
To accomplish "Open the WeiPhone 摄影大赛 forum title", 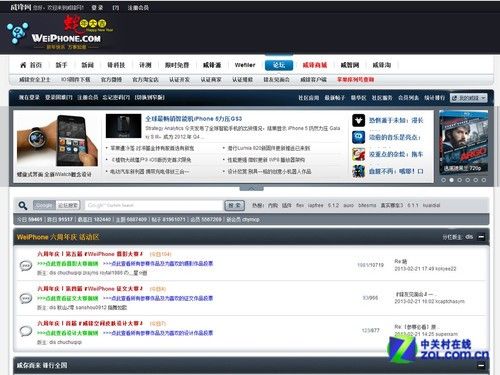I will coord(90,254).
